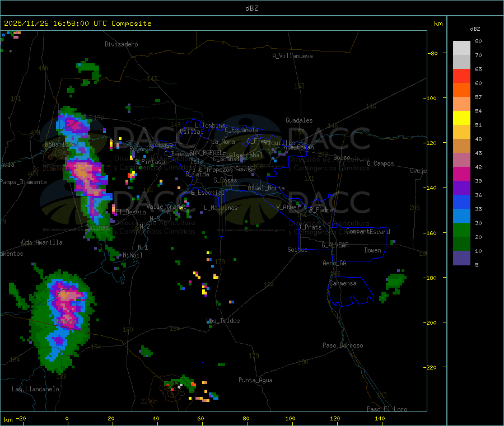
Task: Click the N_1 map label
Action: click(x=143, y=247)
